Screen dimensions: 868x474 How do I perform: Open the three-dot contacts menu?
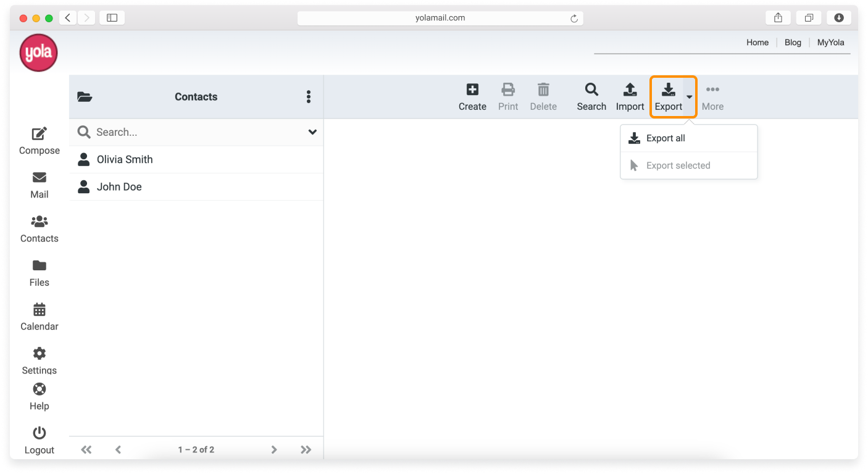308,96
